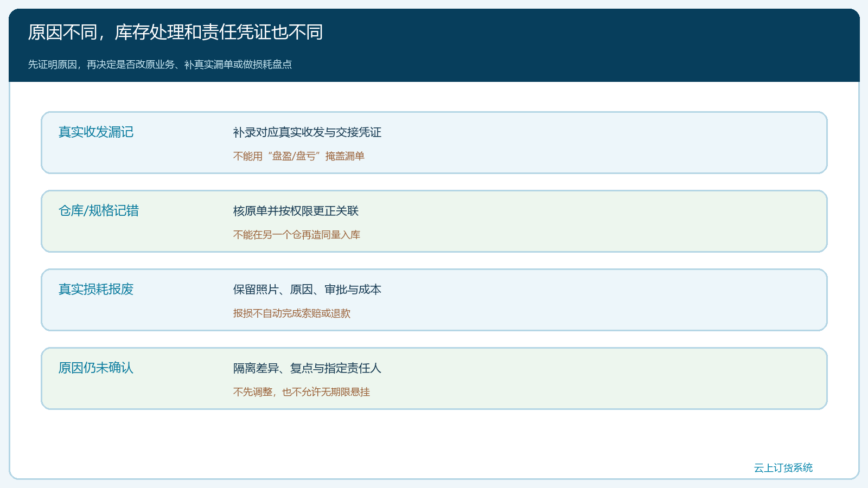The width and height of the screenshot is (868, 488).
Task: Select text 保留照片、原因、审批与成本
Action: point(307,290)
